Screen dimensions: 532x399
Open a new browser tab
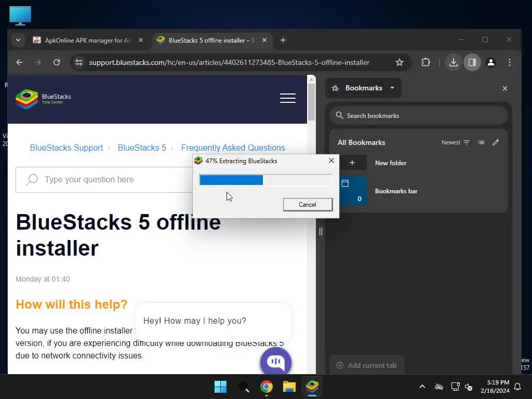click(x=283, y=41)
